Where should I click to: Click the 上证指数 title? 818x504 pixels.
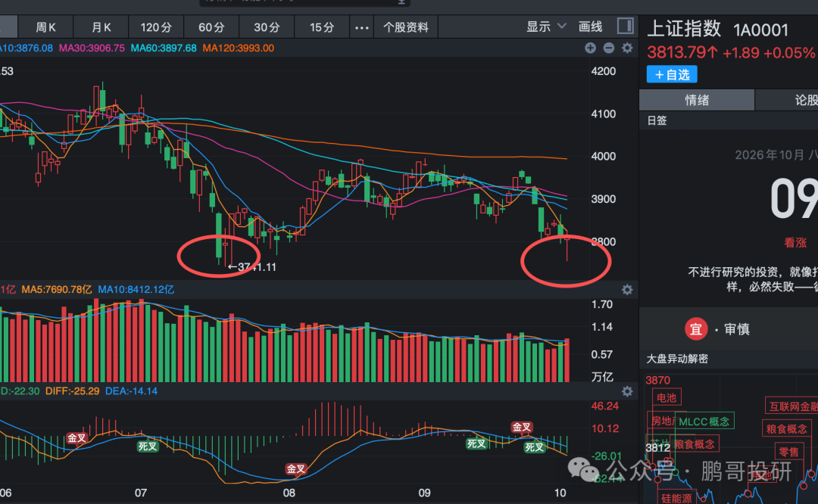pyautogui.click(x=684, y=29)
